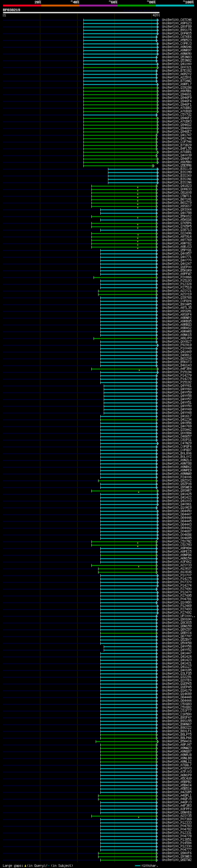Select hit UniRef100_B9S1T5
This screenshot has width=197, height=868.
coord(177,30)
